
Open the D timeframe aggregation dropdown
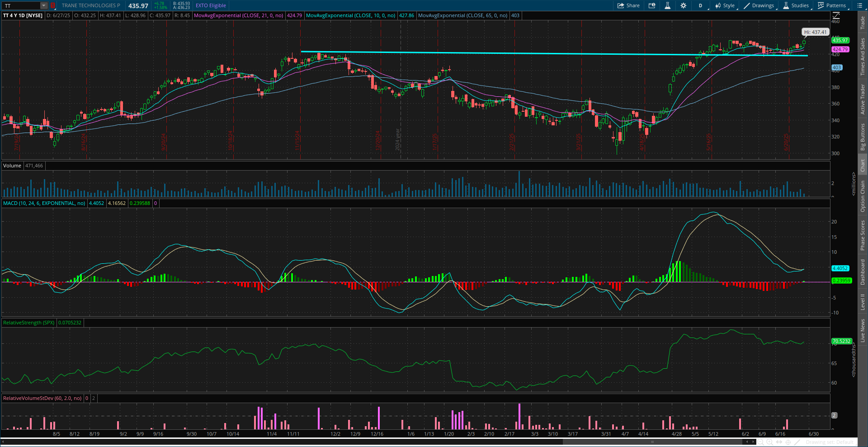click(700, 5)
